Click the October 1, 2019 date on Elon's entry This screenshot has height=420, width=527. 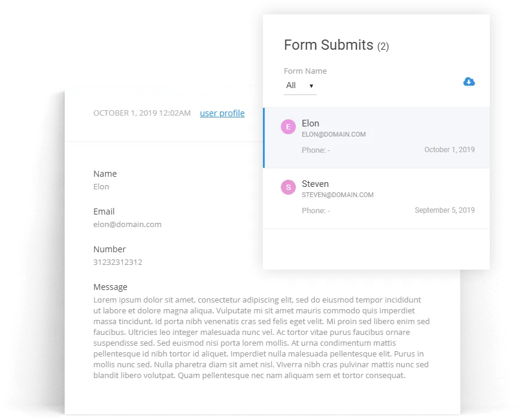(449, 150)
